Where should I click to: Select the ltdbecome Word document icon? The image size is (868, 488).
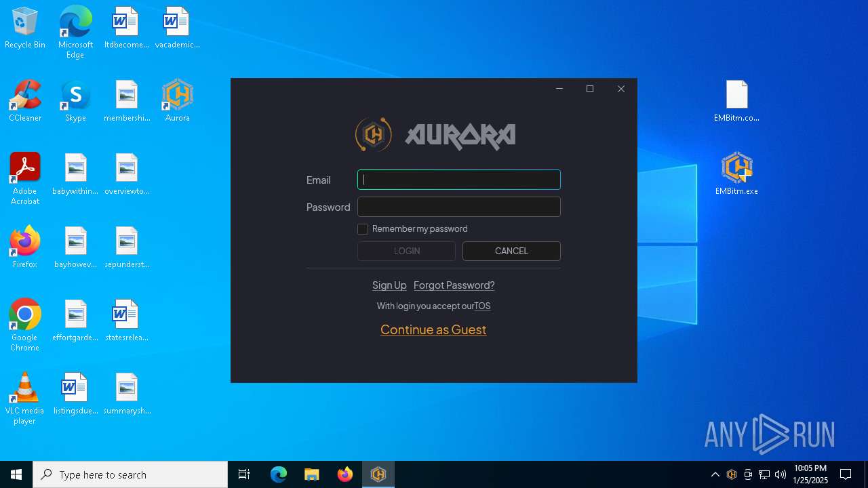pyautogui.click(x=126, y=28)
